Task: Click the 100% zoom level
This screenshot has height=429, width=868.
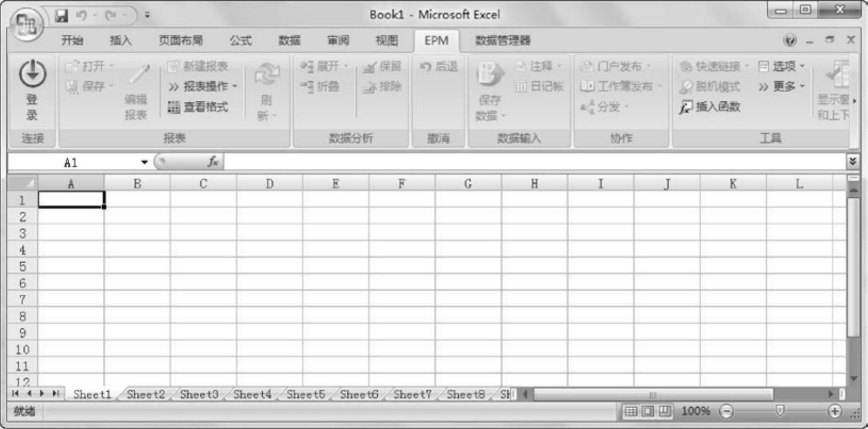Action: 695,411
